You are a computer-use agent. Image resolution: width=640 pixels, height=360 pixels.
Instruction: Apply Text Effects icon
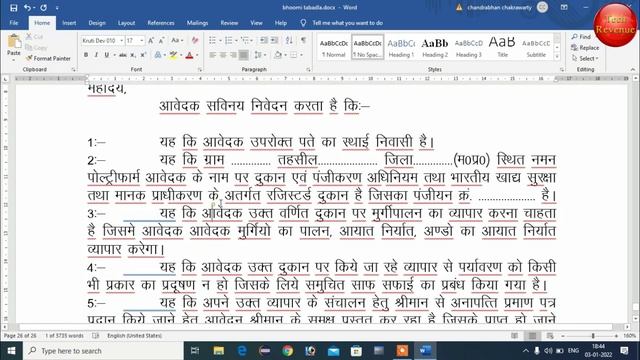[158, 55]
